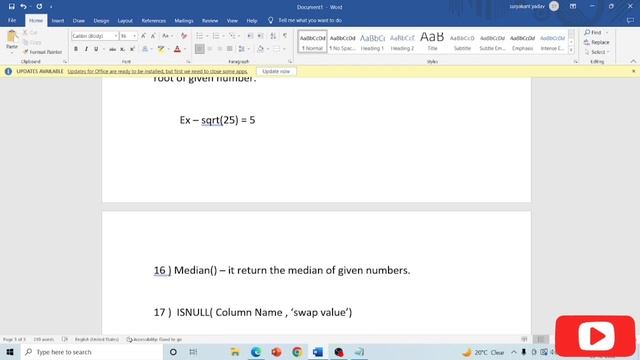640x360 pixels.
Task: Apply No Spacing style
Action: [x=342, y=42]
